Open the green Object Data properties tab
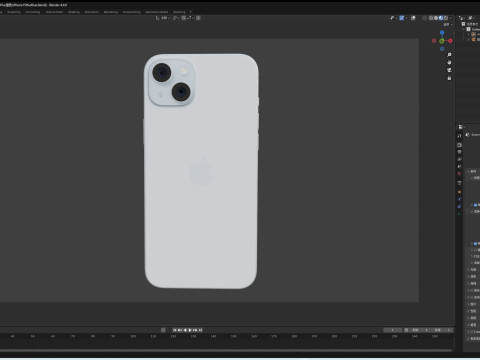This screenshot has width=480, height=360. click(459, 213)
